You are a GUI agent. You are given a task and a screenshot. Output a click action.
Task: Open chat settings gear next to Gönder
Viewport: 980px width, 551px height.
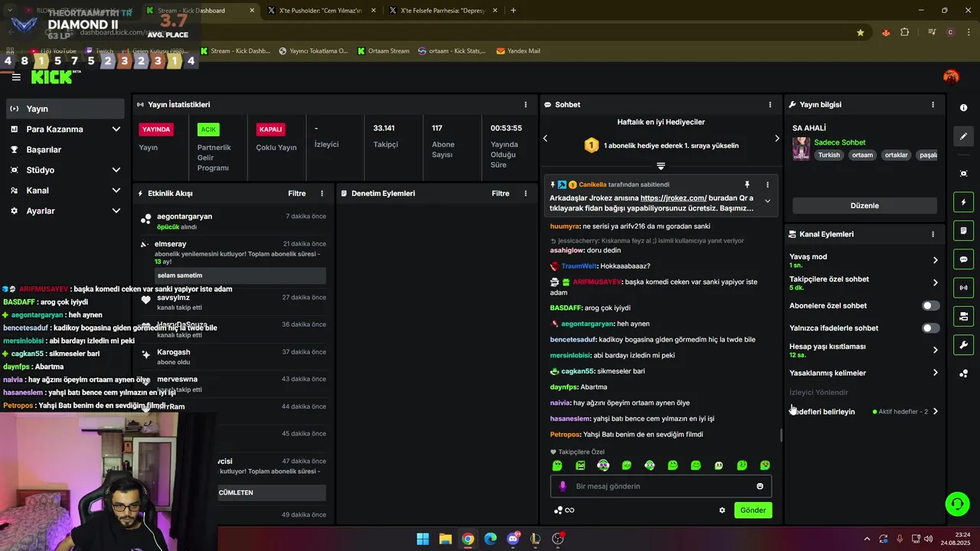click(721, 510)
